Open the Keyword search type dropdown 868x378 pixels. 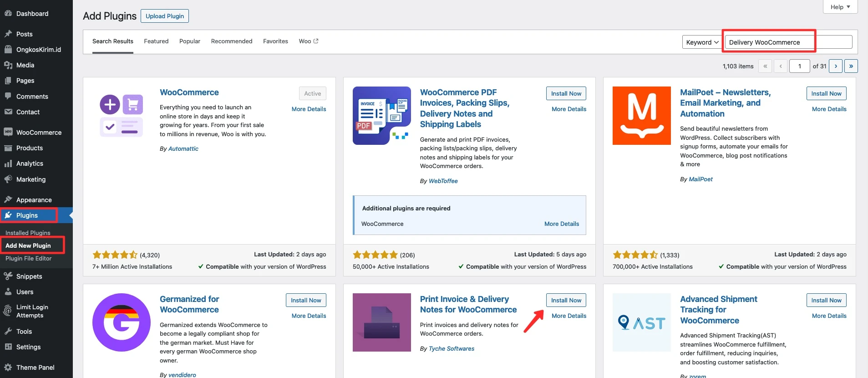coord(702,42)
